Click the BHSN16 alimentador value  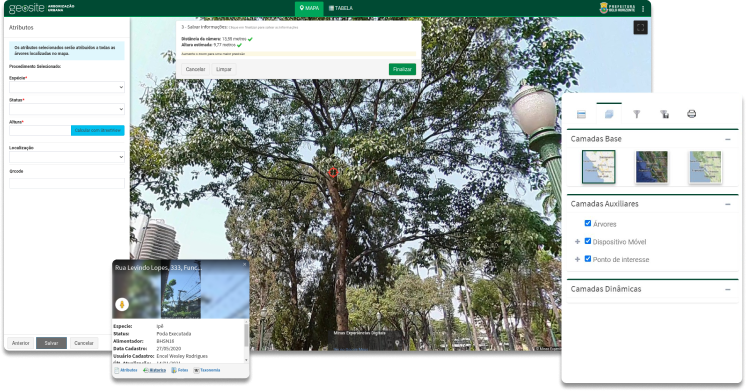pyautogui.click(x=165, y=341)
